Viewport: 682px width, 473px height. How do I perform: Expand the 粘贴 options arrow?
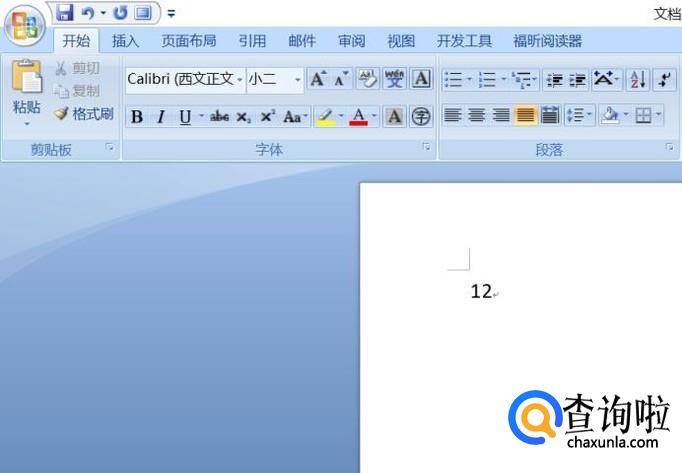27,124
